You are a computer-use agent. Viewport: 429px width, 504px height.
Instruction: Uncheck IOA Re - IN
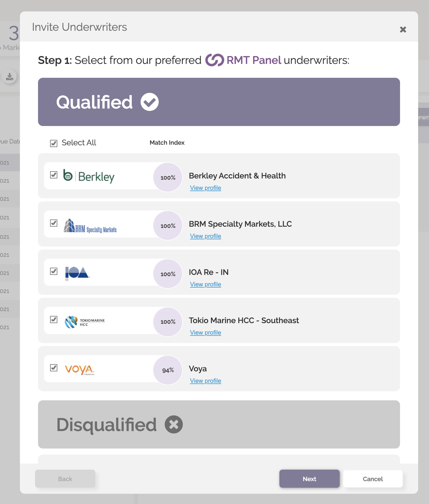54,271
